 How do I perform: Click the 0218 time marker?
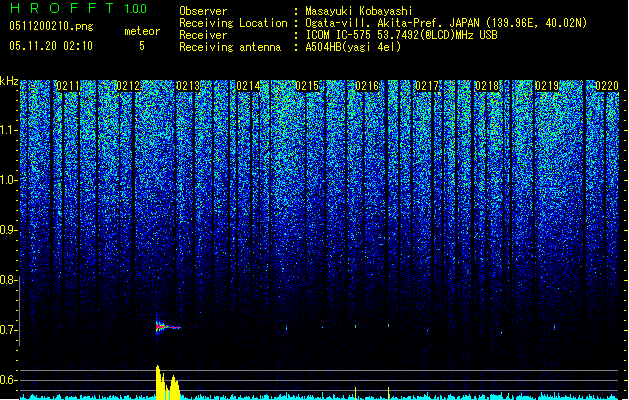tap(487, 86)
